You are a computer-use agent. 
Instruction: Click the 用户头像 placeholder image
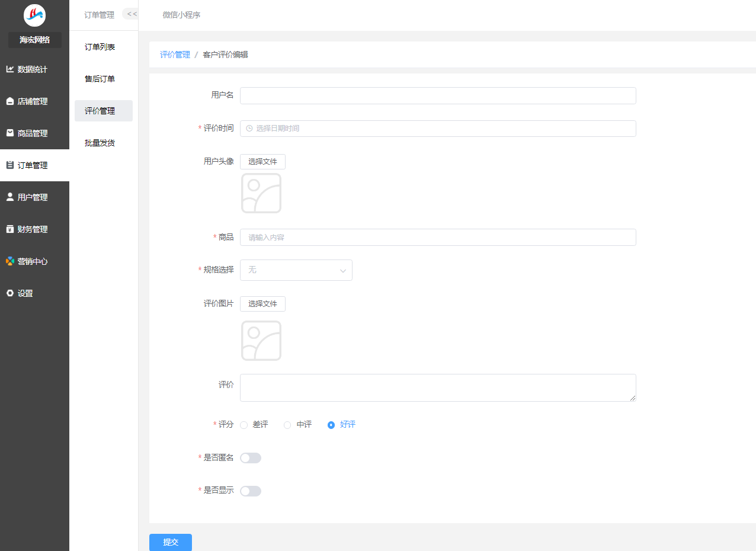(261, 193)
